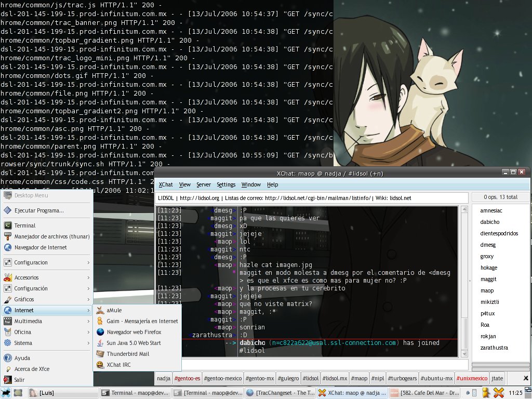Expand the Oficina submenu
The height and width of the screenshot is (399, 532).
[x=47, y=332]
